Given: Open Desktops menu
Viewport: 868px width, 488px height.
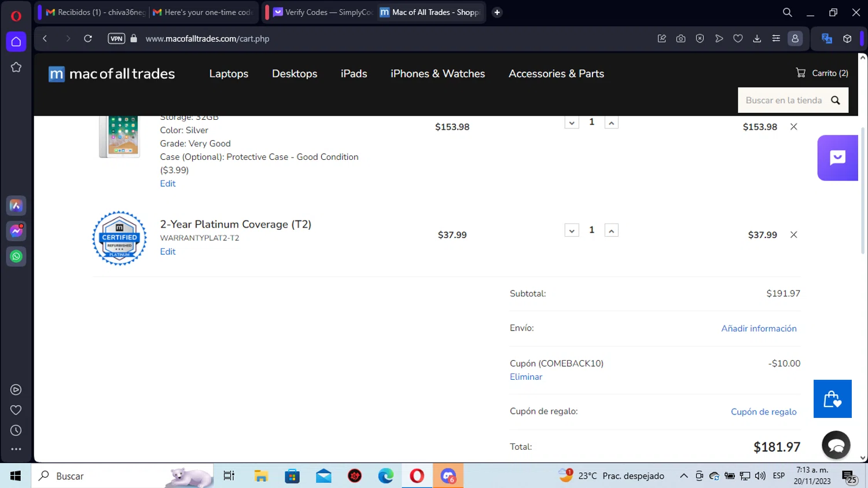Looking at the screenshot, I should pyautogui.click(x=295, y=74).
